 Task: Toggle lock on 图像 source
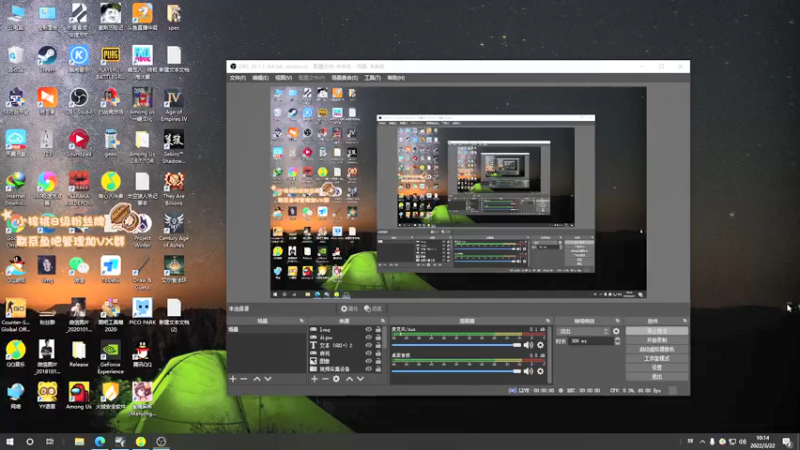point(378,361)
